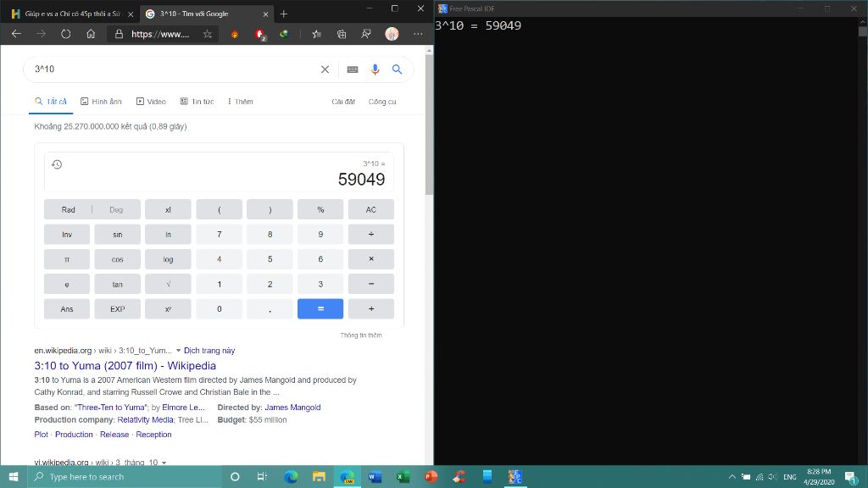The height and width of the screenshot is (488, 868).
Task: Open the Action Center notifications icon
Action: [x=851, y=476]
